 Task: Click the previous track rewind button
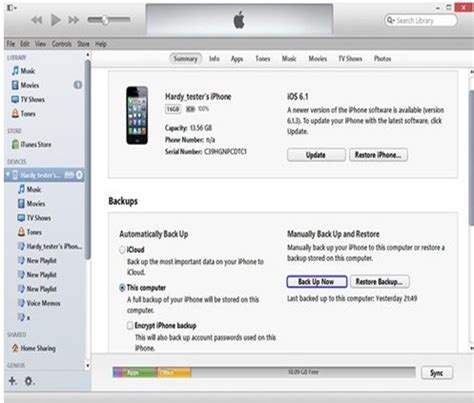tap(36, 20)
